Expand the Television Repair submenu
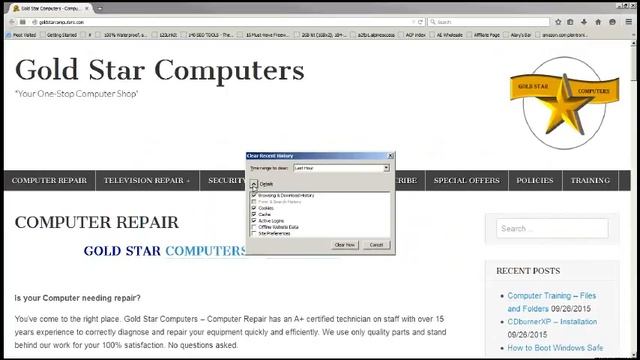Screen dimensions: 640x360 (189, 181)
